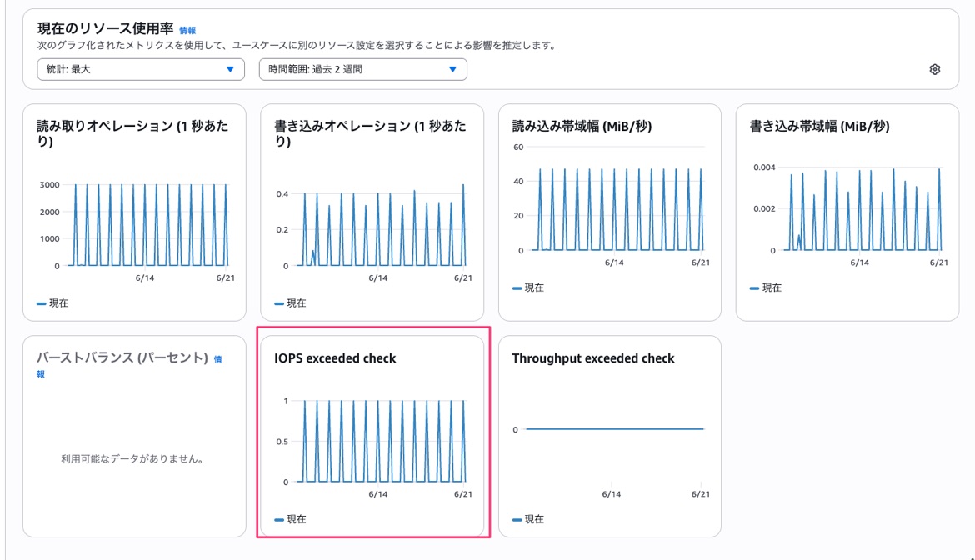975x560 pixels.
Task: Toggle 現在 legend in 書き込みオペレーション chart
Action: coord(290,303)
